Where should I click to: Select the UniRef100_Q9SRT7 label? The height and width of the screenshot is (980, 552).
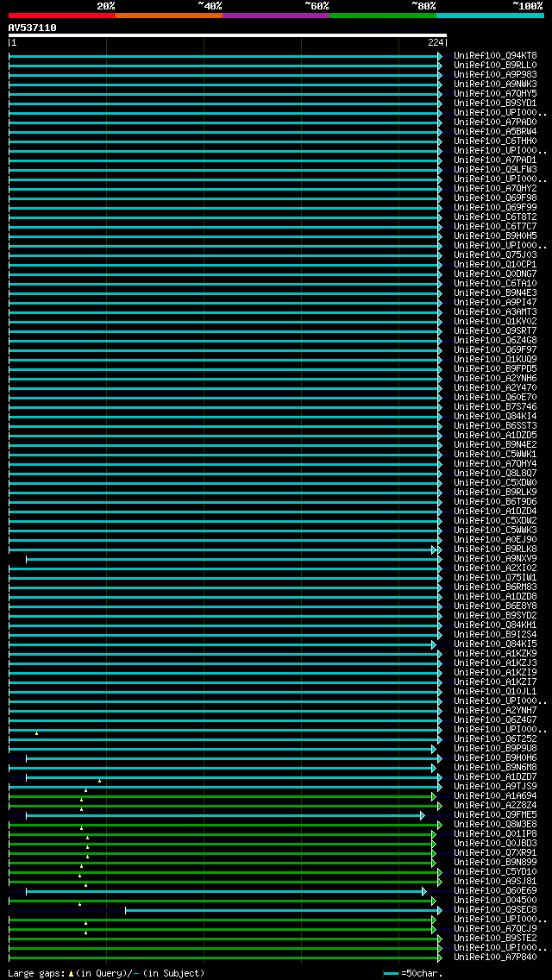point(495,330)
